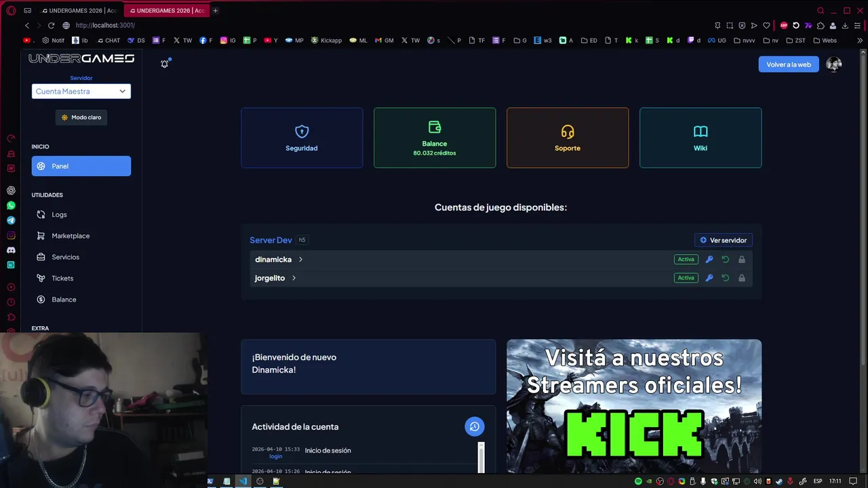Click the Volver a la web button
Image resolution: width=868 pixels, height=488 pixels.
(x=789, y=64)
